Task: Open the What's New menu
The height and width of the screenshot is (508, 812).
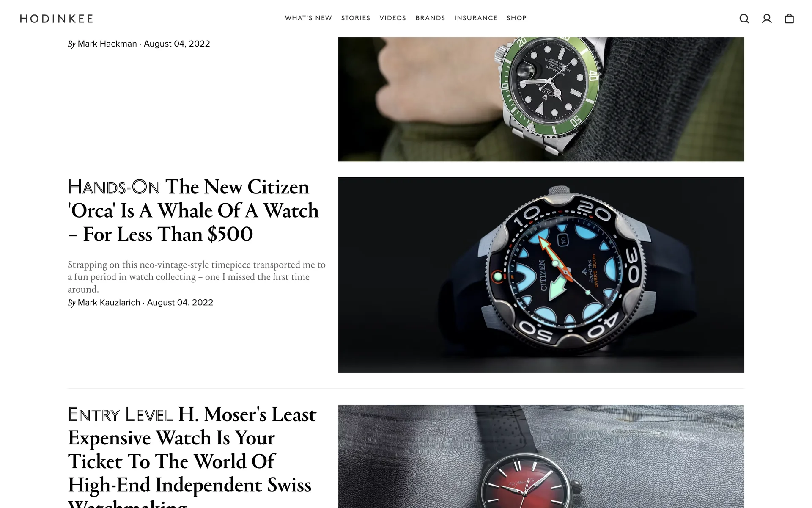Action: 308,18
